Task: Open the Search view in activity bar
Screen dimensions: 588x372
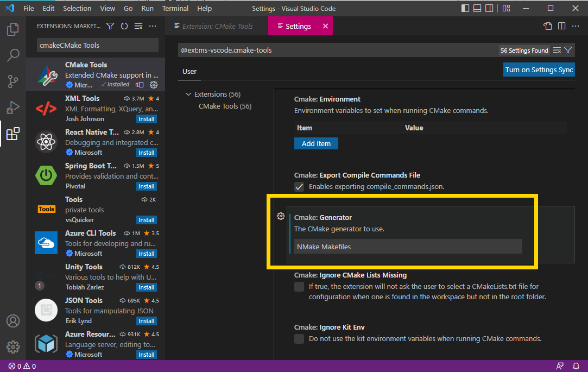Action: [x=12, y=55]
